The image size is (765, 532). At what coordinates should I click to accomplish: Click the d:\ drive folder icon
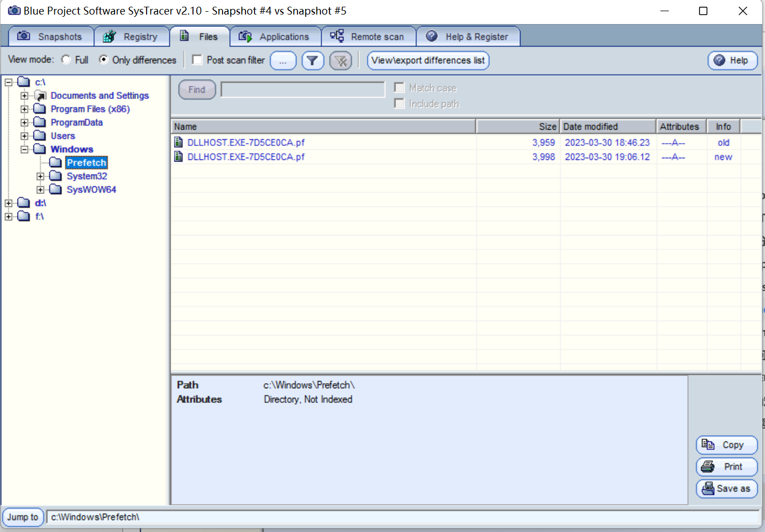tap(24, 203)
